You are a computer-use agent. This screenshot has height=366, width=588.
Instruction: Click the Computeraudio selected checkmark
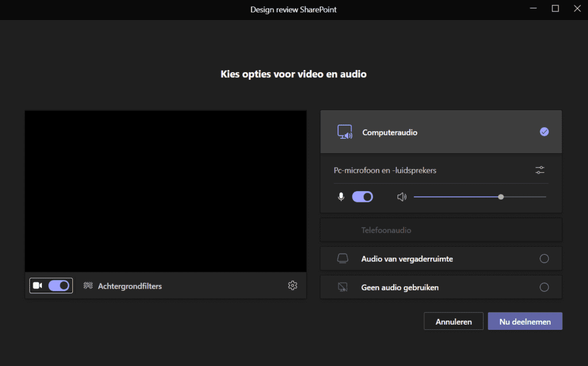544,132
